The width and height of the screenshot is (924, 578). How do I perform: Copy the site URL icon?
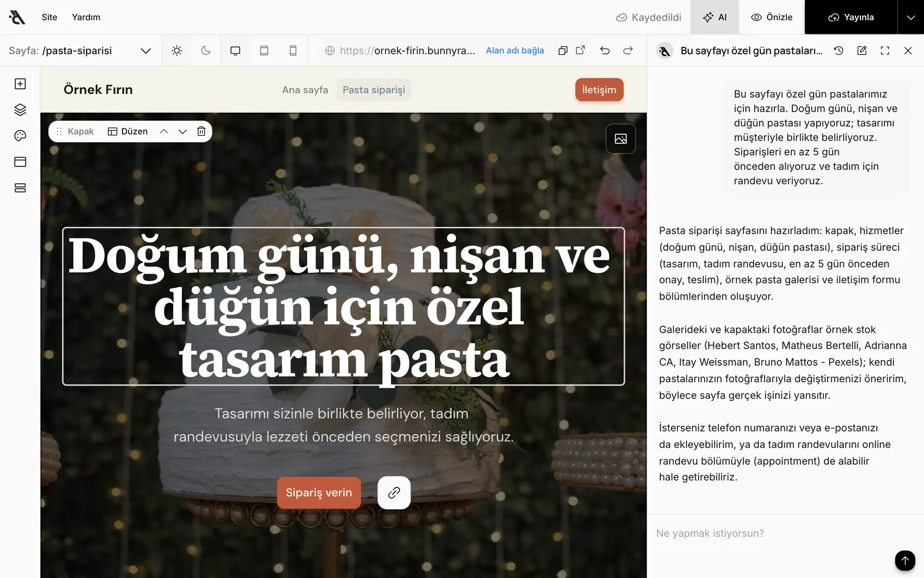click(562, 50)
